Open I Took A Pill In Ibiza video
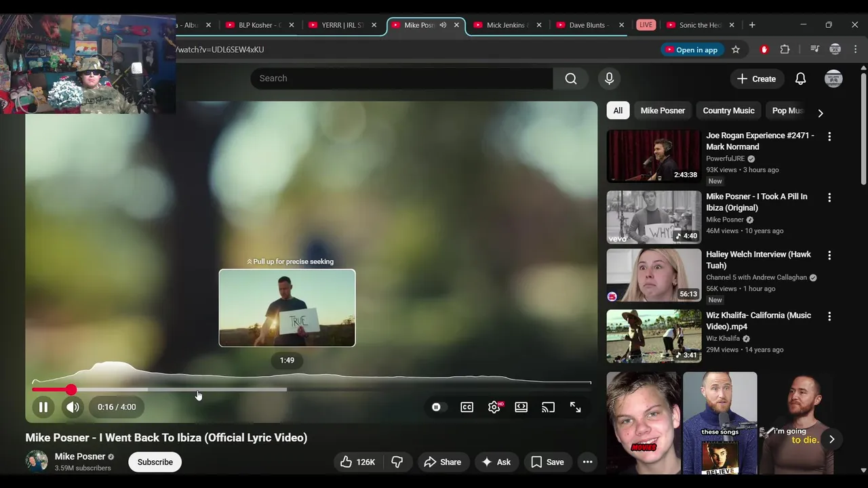Screen dimensions: 868x488 click(x=757, y=202)
